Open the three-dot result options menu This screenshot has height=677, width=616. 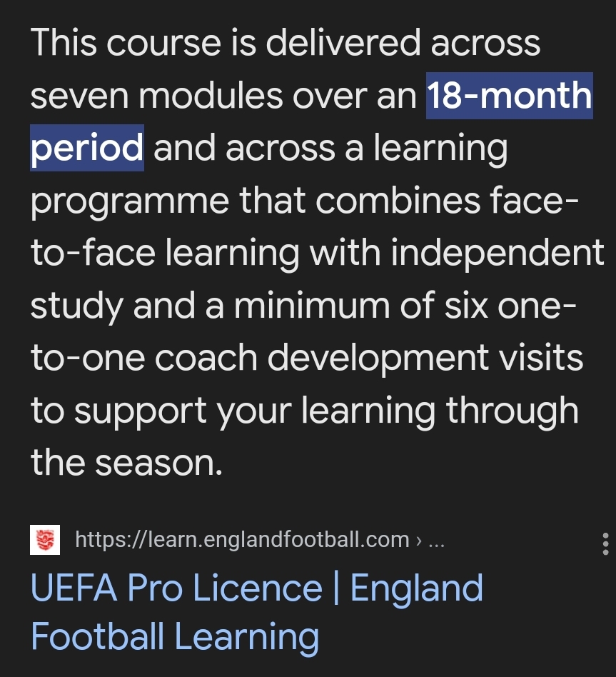[x=605, y=543]
